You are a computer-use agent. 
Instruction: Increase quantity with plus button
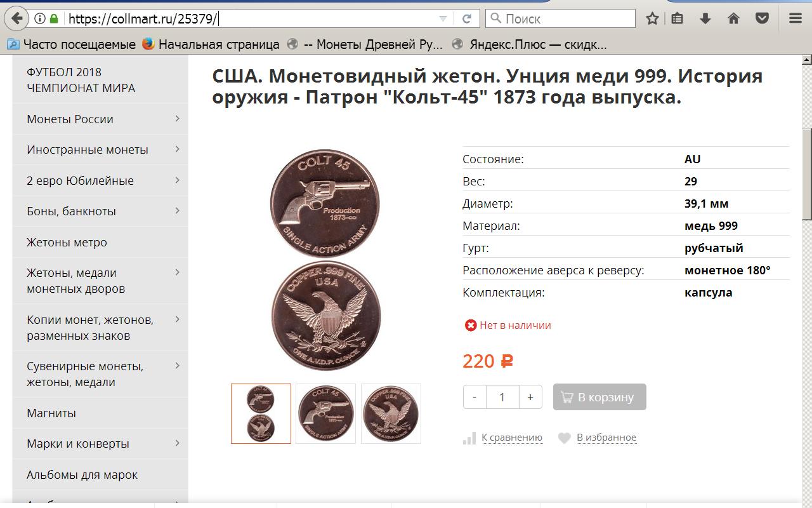530,397
